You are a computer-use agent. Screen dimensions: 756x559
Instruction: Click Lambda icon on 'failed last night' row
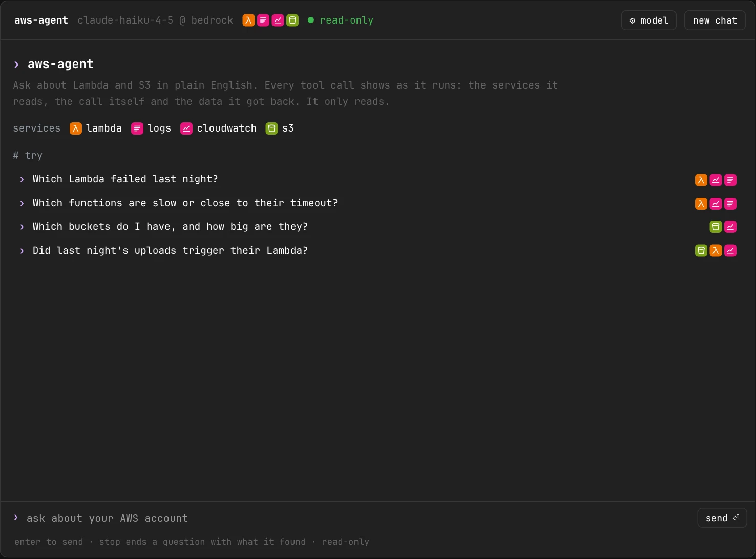(701, 180)
